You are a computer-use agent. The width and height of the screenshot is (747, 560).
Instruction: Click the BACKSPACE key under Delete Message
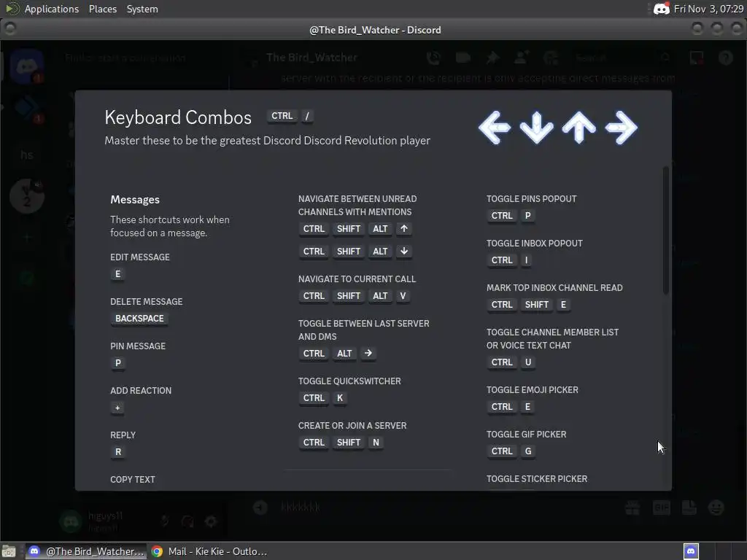click(139, 318)
